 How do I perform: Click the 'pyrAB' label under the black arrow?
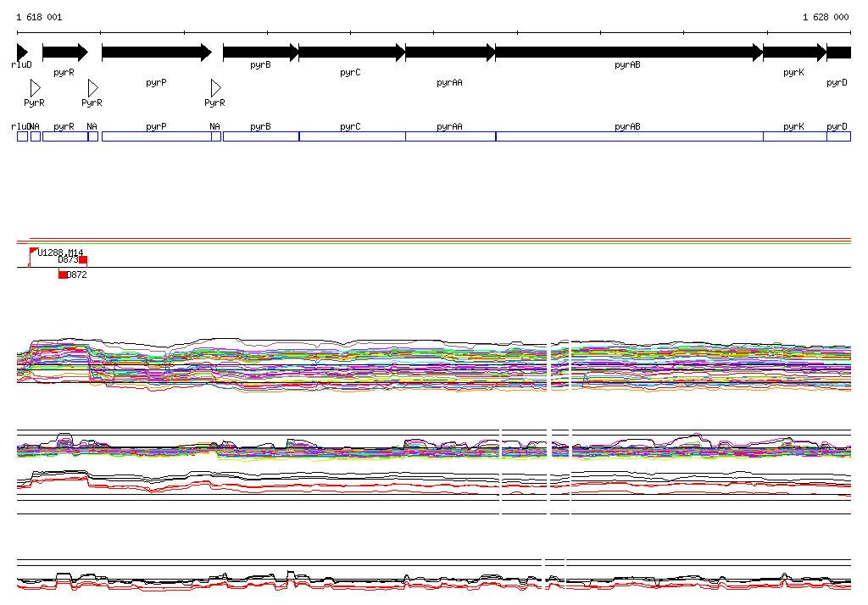click(x=627, y=64)
